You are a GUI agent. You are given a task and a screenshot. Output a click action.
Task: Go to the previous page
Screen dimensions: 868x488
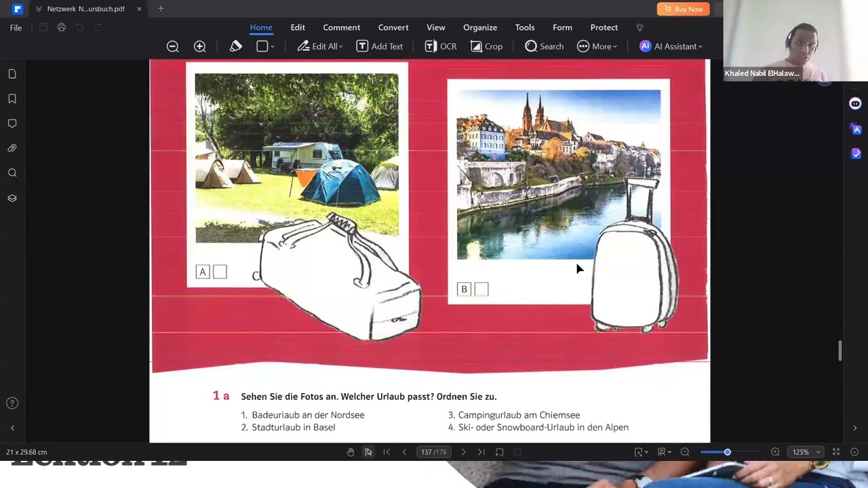404,452
